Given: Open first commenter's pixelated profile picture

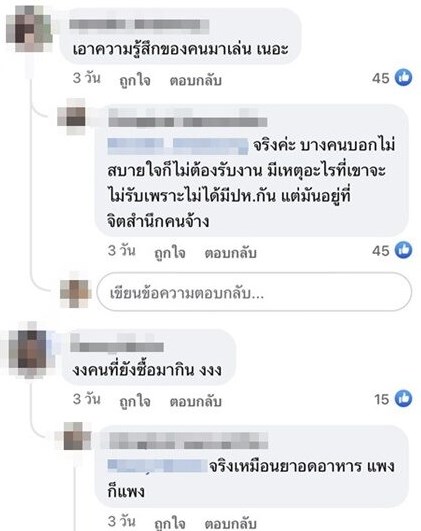Looking at the screenshot, I should click(29, 28).
